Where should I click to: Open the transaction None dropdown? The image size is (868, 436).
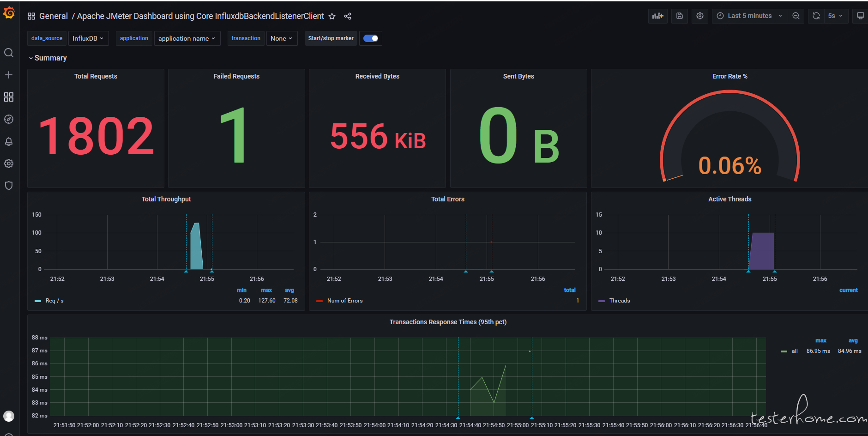pyautogui.click(x=282, y=38)
